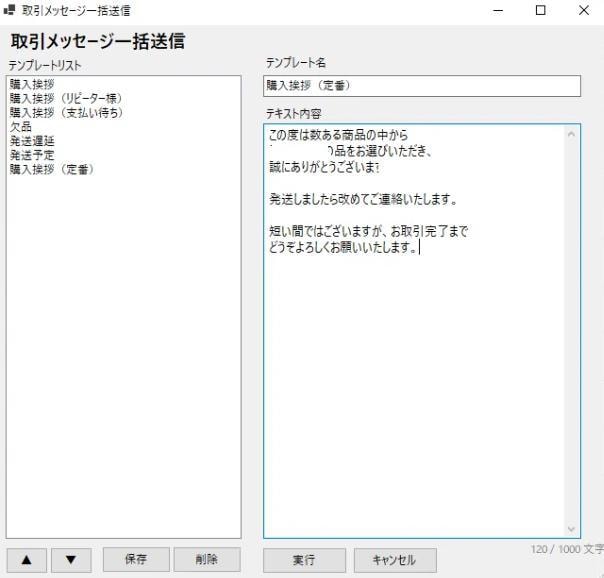Click the line 発送しましたら改めてご連絡いたします。
The width and height of the screenshot is (604, 578).
click(363, 199)
